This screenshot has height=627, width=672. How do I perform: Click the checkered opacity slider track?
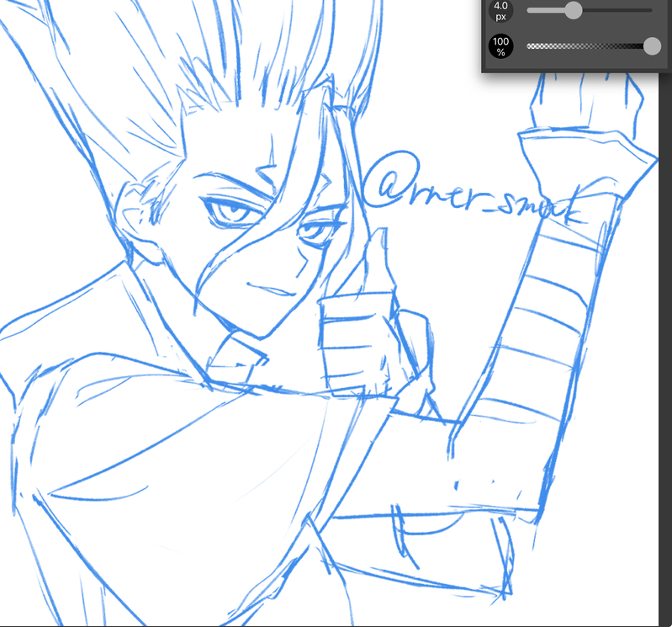coord(590,46)
